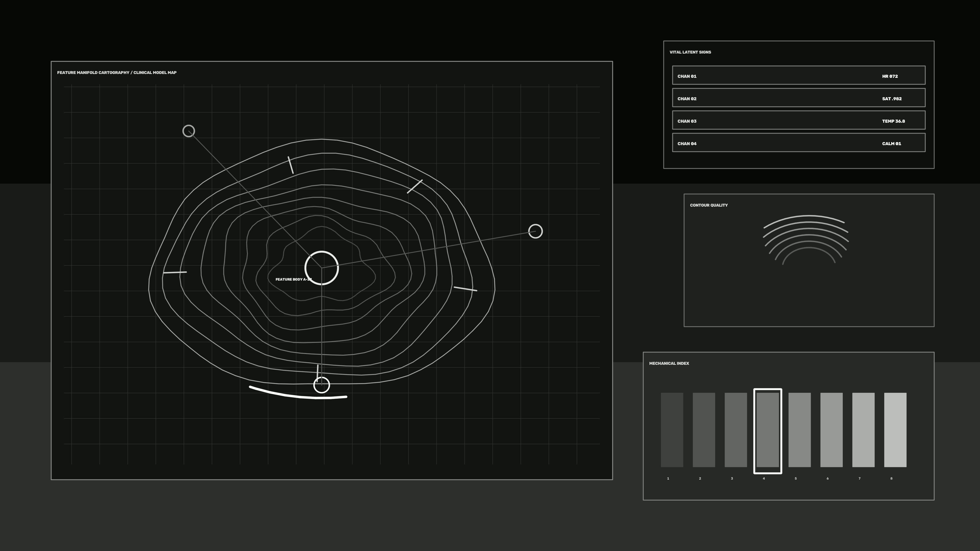Click the highlighted swatch 4
Viewport: 980px width, 551px height.
tap(768, 431)
